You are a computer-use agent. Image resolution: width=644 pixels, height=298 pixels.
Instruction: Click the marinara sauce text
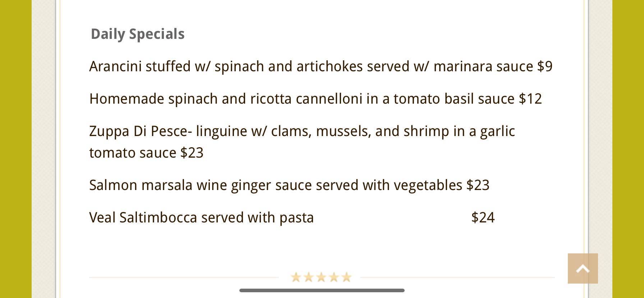[x=483, y=67]
